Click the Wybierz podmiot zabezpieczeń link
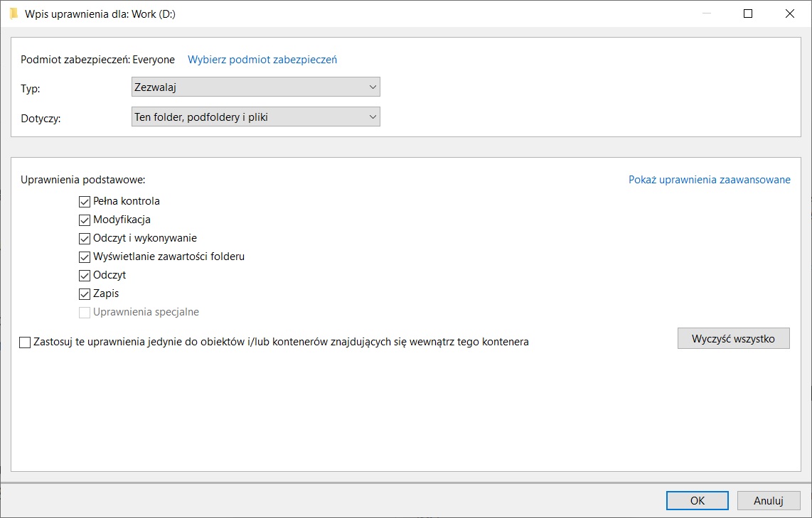 click(262, 60)
